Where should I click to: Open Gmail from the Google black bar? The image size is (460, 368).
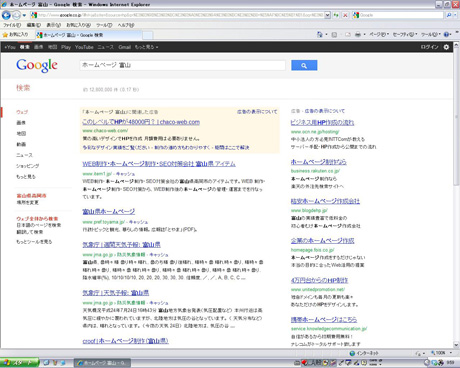click(124, 47)
